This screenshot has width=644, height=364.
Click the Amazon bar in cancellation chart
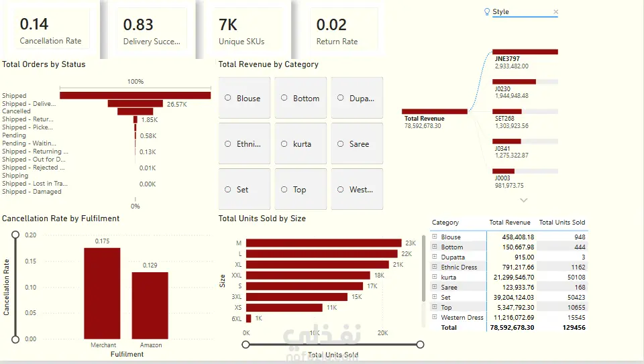(x=150, y=305)
